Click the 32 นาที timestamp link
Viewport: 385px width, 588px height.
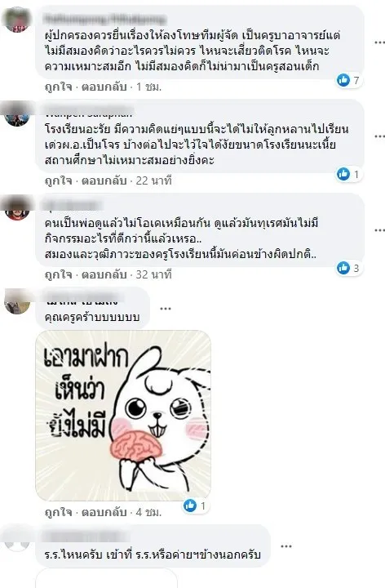click(153, 274)
